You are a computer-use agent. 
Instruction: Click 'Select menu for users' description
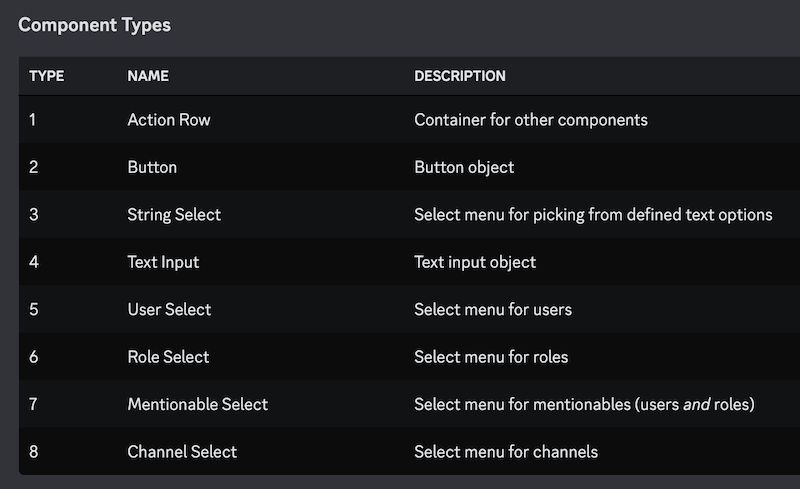click(x=493, y=309)
